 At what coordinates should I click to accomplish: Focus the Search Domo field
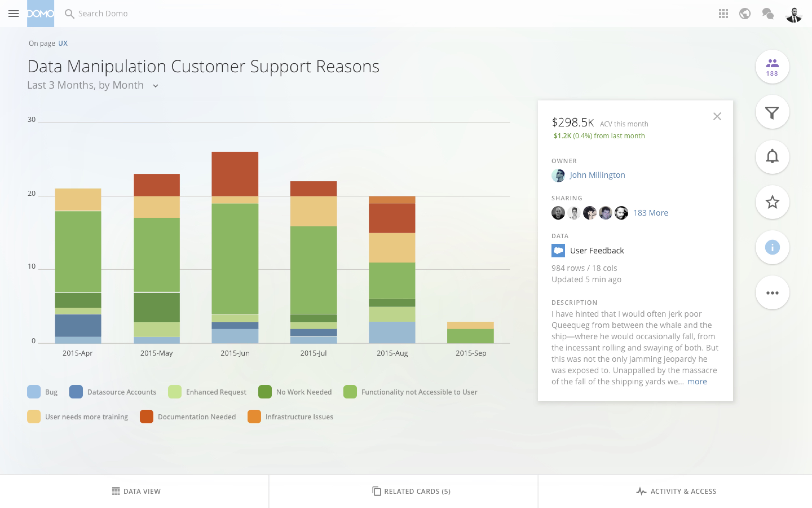tap(103, 14)
